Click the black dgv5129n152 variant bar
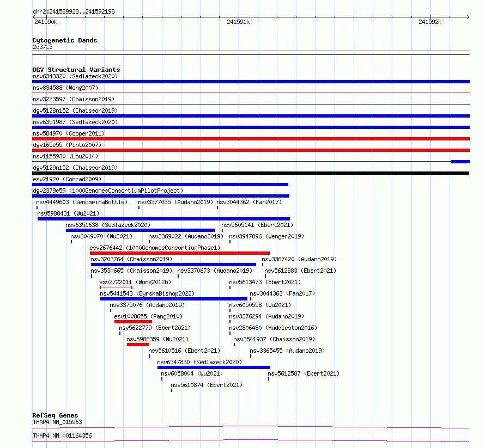Screen dimensions: 485x448 pyautogui.click(x=251, y=173)
